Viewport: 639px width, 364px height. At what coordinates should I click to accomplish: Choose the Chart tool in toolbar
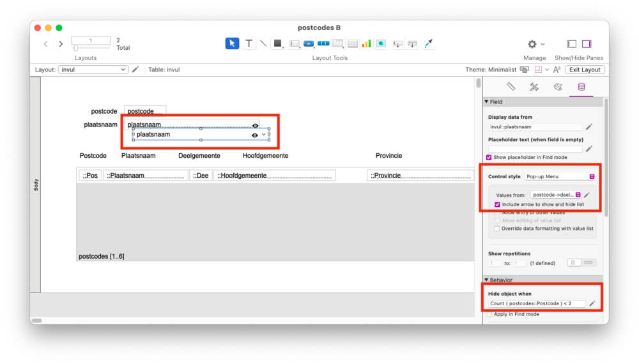pyautogui.click(x=366, y=43)
